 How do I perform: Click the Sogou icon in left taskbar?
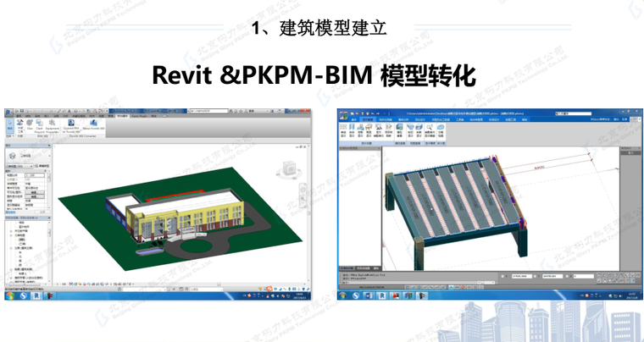pos(24,295)
